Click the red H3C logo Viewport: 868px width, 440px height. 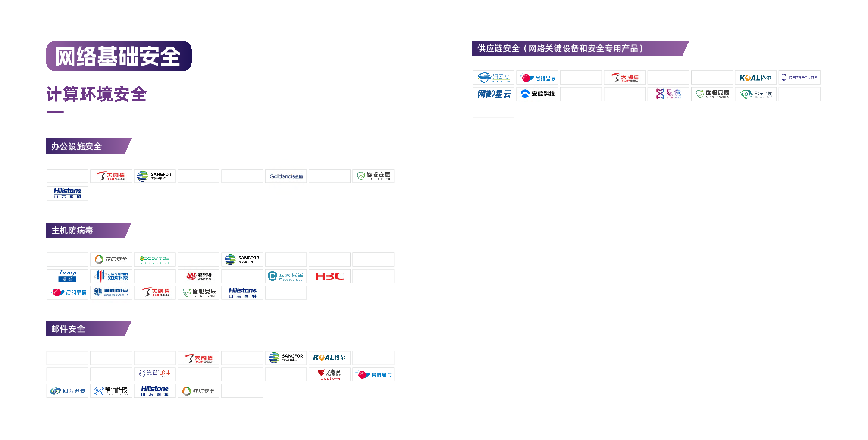(329, 276)
